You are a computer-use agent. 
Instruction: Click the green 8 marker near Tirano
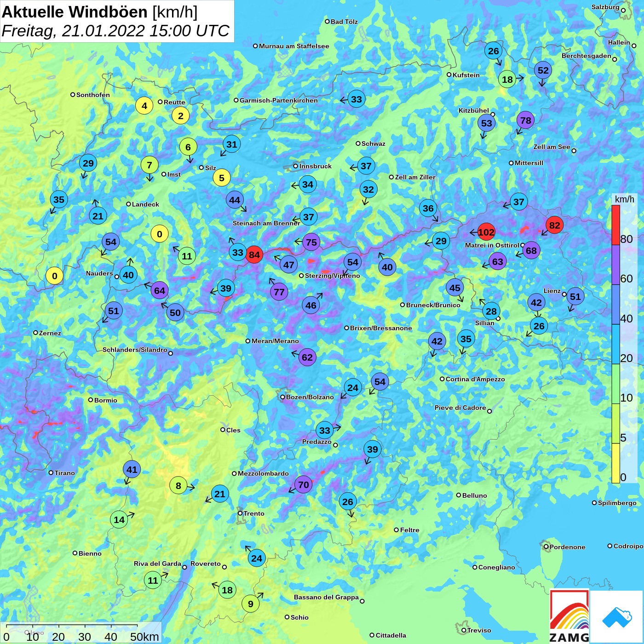pyautogui.click(x=178, y=485)
